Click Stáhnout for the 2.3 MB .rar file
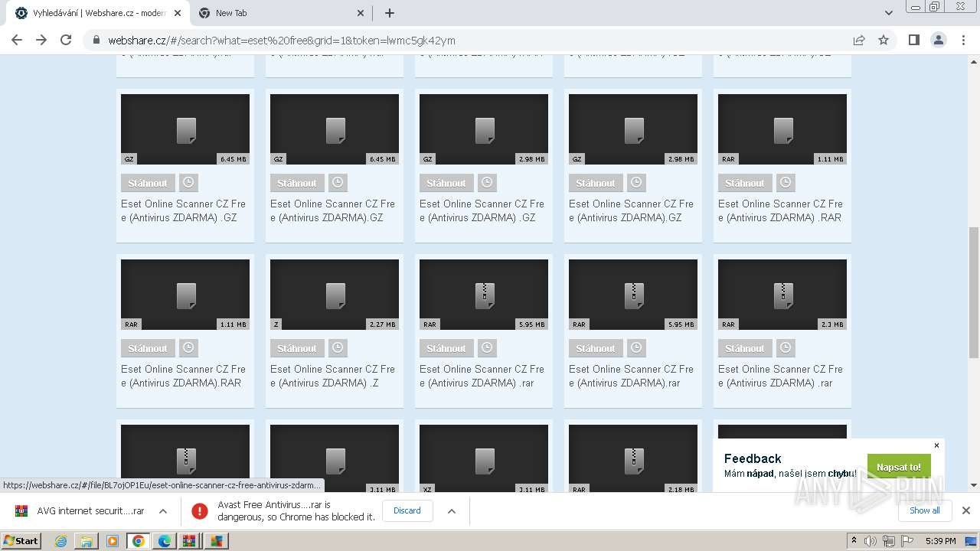Screen dimensions: 980x551 point(745,348)
